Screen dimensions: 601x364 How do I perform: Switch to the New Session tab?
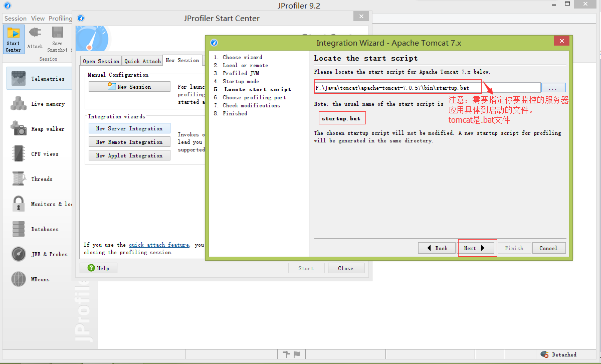[182, 60]
